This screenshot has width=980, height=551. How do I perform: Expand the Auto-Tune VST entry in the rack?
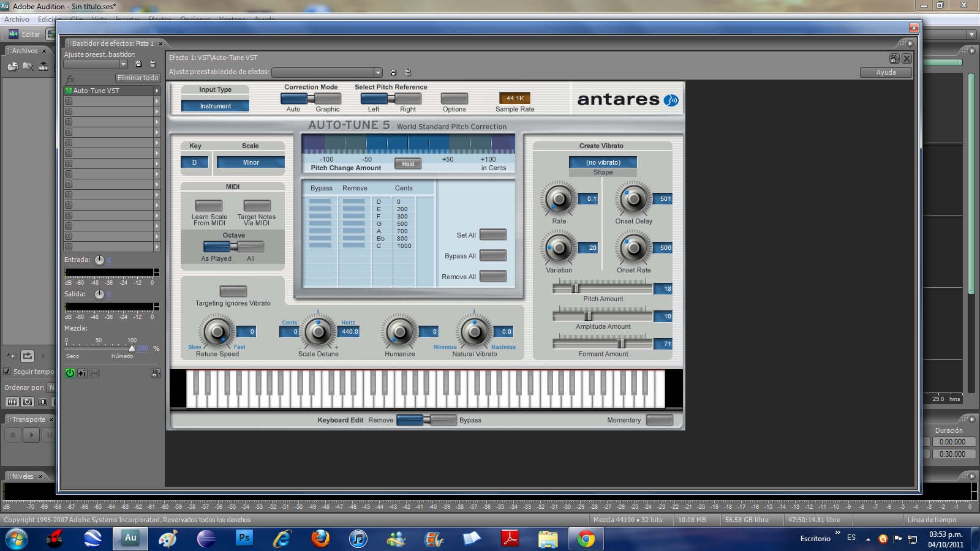[x=157, y=90]
